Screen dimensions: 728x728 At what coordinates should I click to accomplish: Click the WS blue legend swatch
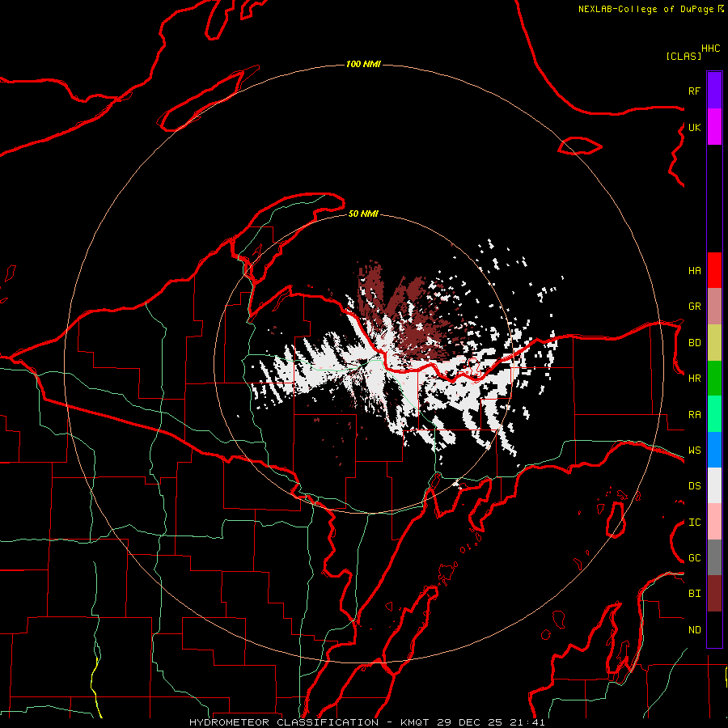[x=714, y=450]
